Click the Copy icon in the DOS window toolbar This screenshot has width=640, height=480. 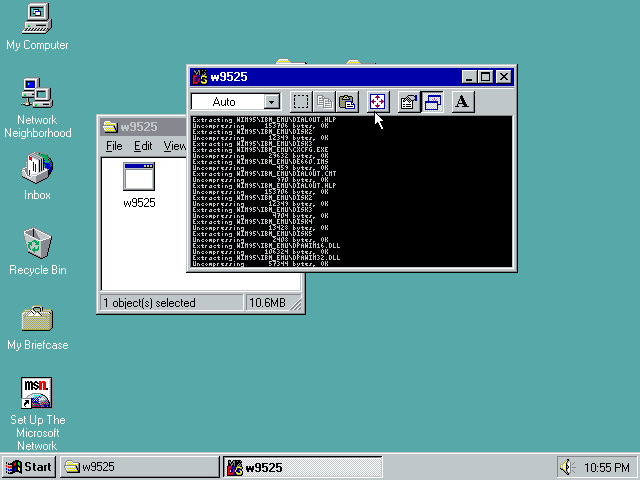(x=324, y=102)
